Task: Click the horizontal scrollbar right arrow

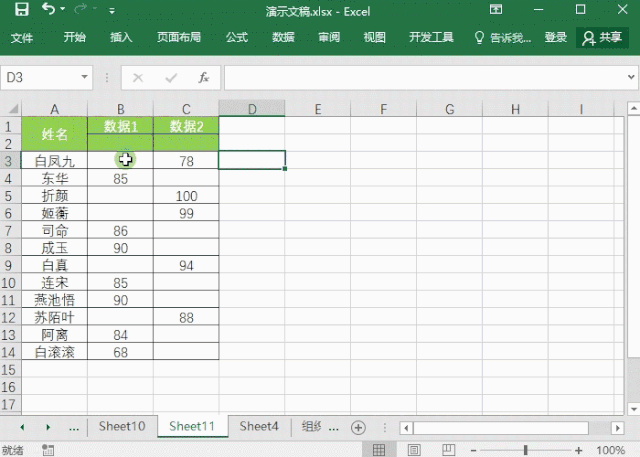Action: (x=617, y=428)
